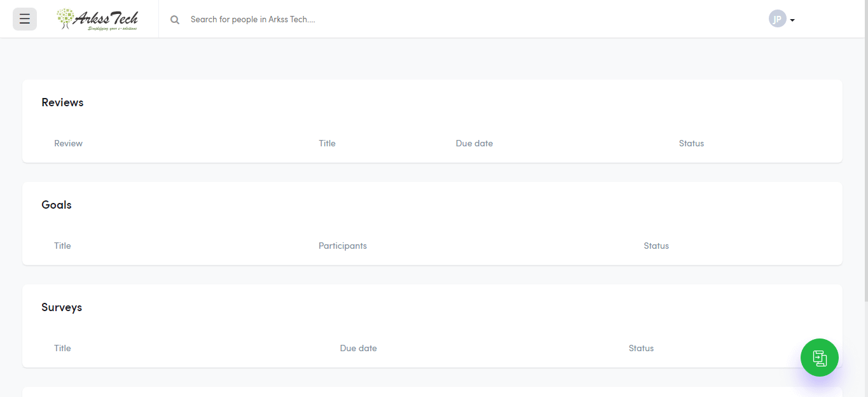
Task: Click the Due date header in Surveys
Action: pos(358,348)
